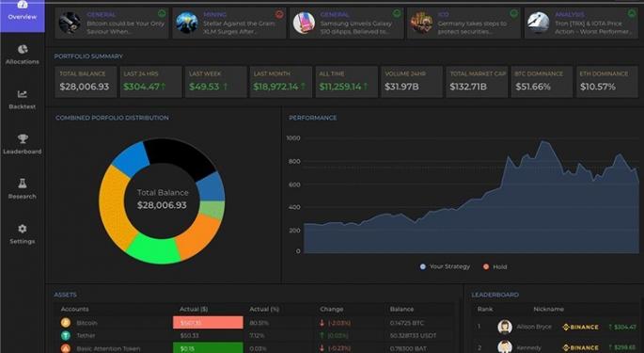Viewport: 644px width, 353px height.
Task: Open the Leaderboard trophy icon
Action: click(23, 138)
